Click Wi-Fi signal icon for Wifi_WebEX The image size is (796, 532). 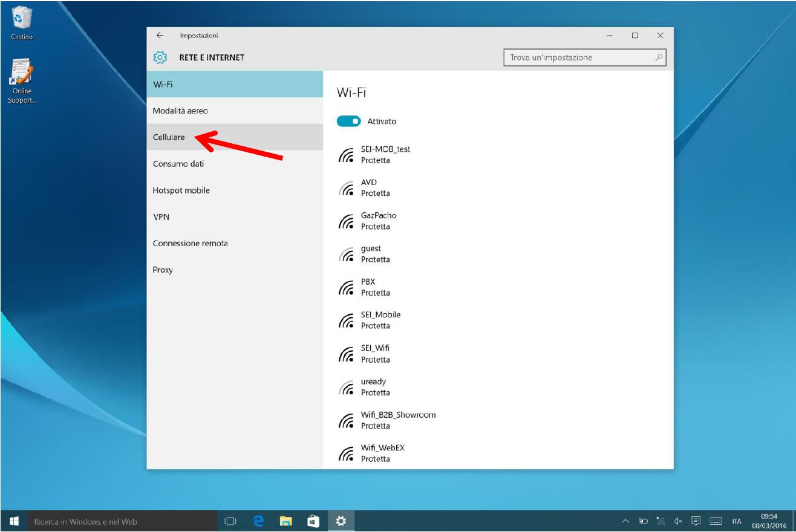coord(346,453)
